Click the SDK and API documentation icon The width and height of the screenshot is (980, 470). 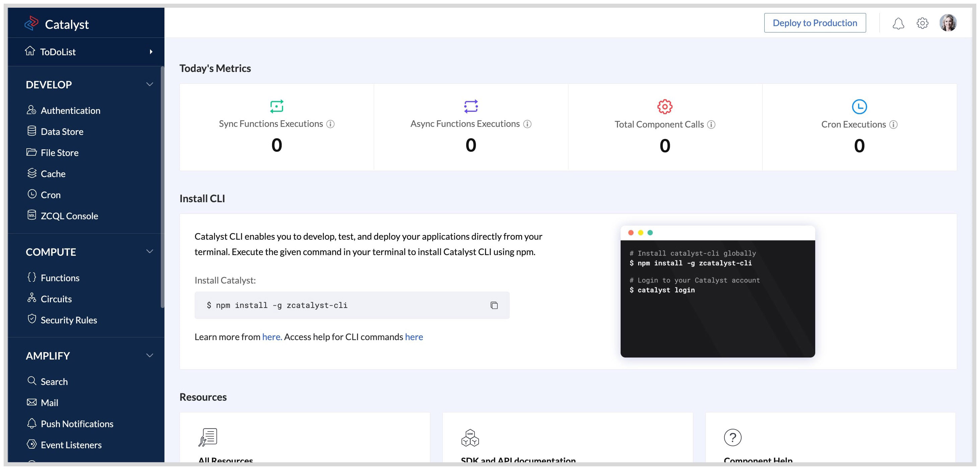click(x=470, y=438)
